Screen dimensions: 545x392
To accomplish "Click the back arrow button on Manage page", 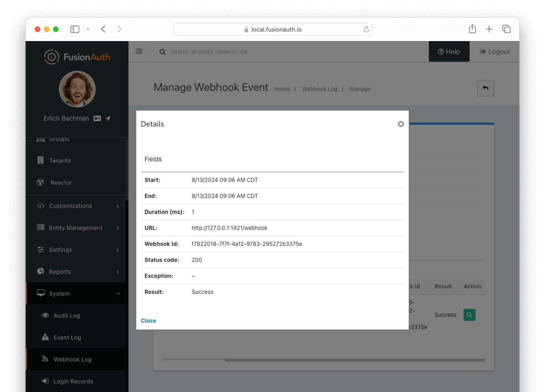I will click(485, 88).
